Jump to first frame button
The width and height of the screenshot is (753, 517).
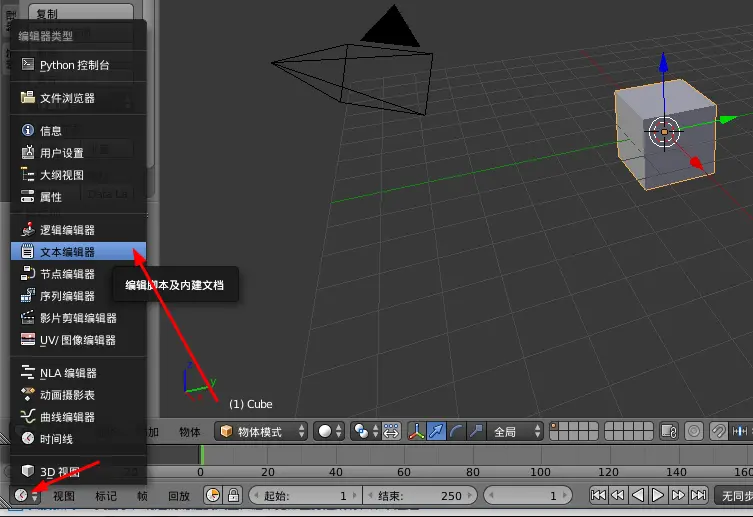598,495
